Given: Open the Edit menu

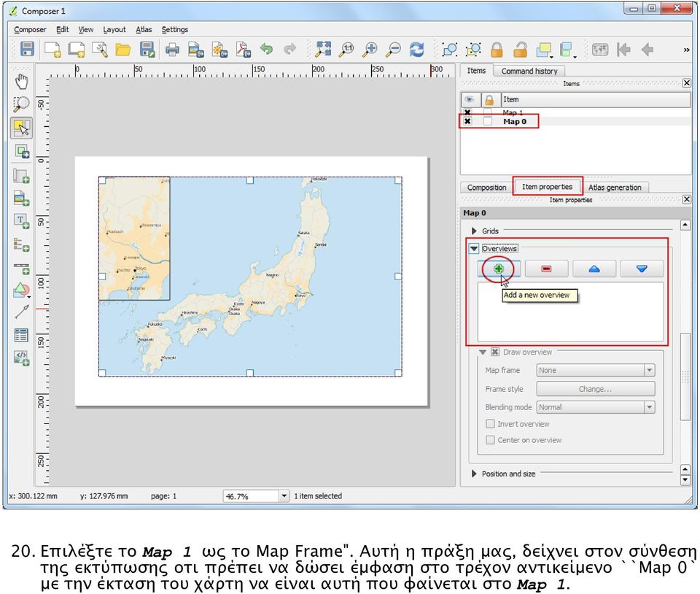Looking at the screenshot, I should [x=63, y=29].
